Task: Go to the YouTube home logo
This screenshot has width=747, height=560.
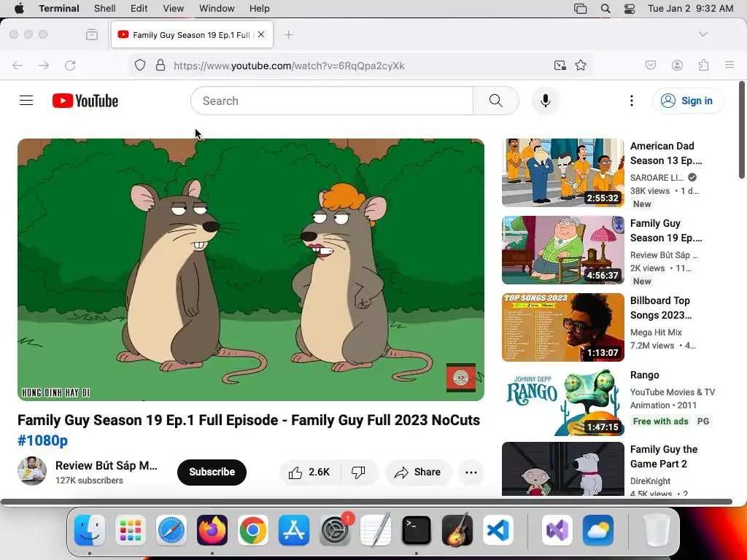Action: [x=85, y=101]
